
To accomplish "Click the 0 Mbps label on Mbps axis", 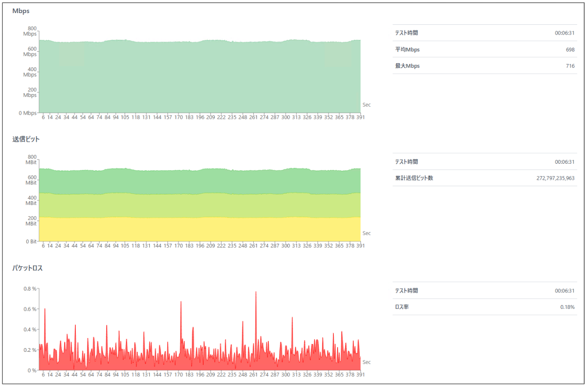I will [x=27, y=113].
